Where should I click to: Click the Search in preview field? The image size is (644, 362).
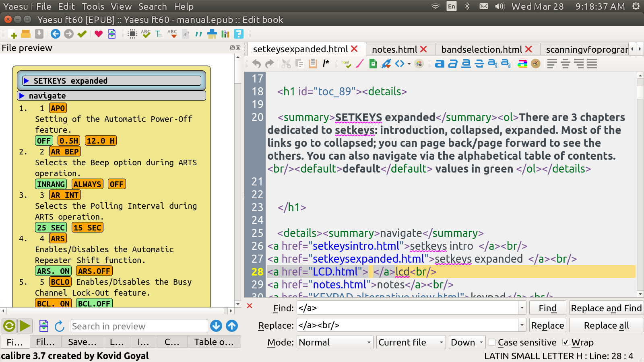coord(139,326)
